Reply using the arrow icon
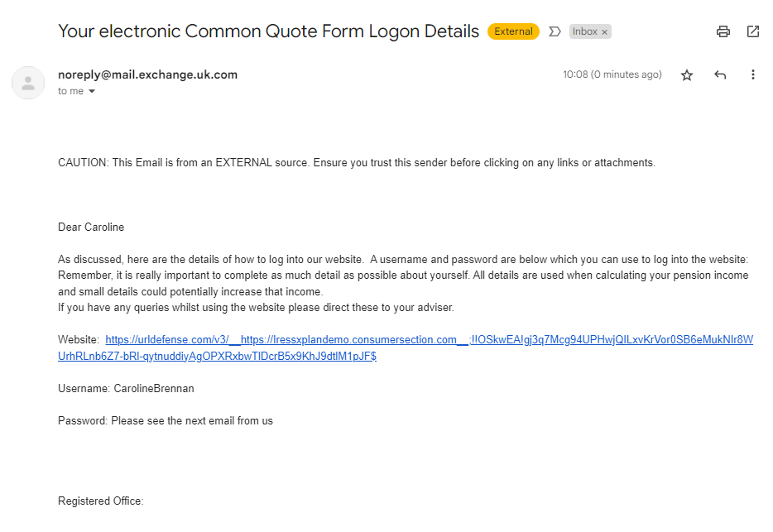773x532 pixels. pyautogui.click(x=720, y=75)
